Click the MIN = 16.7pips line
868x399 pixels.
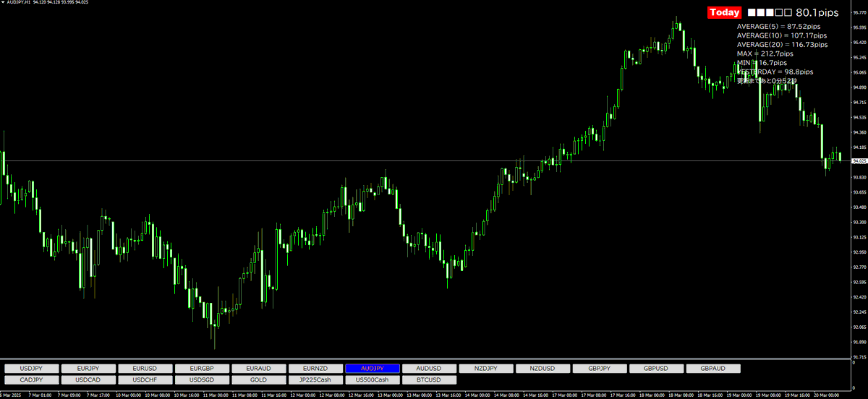[763, 63]
